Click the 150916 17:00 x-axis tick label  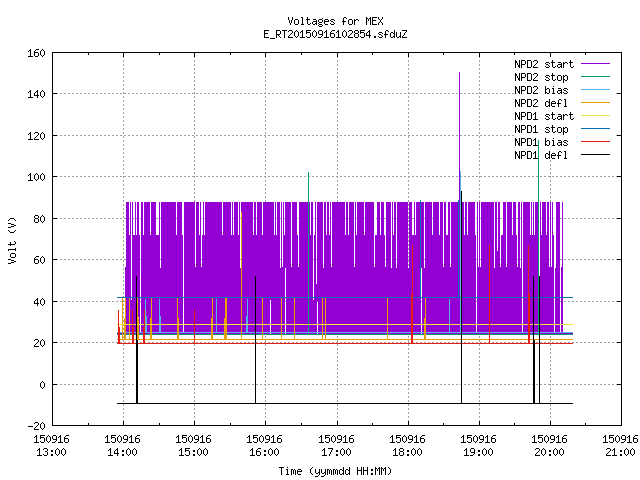pos(336,446)
